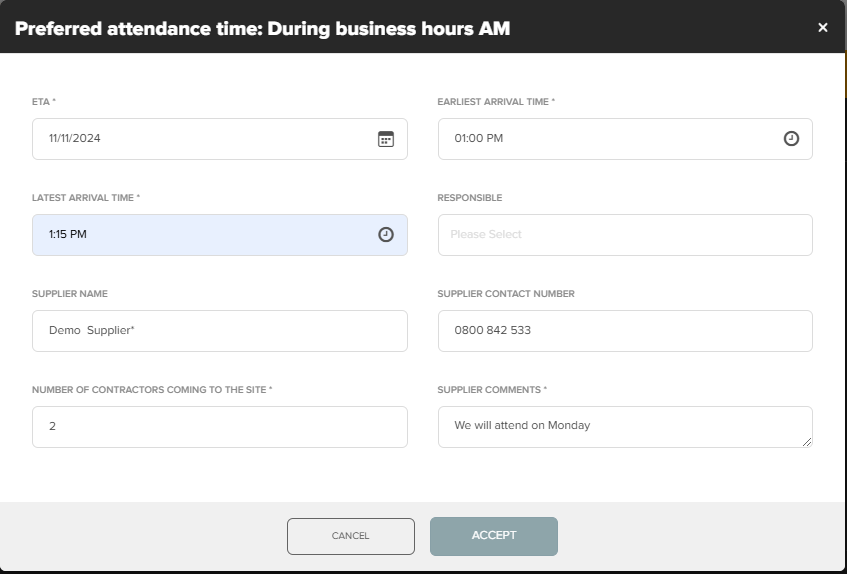
Task: Click the Supplier Comments label
Action: [492, 390]
